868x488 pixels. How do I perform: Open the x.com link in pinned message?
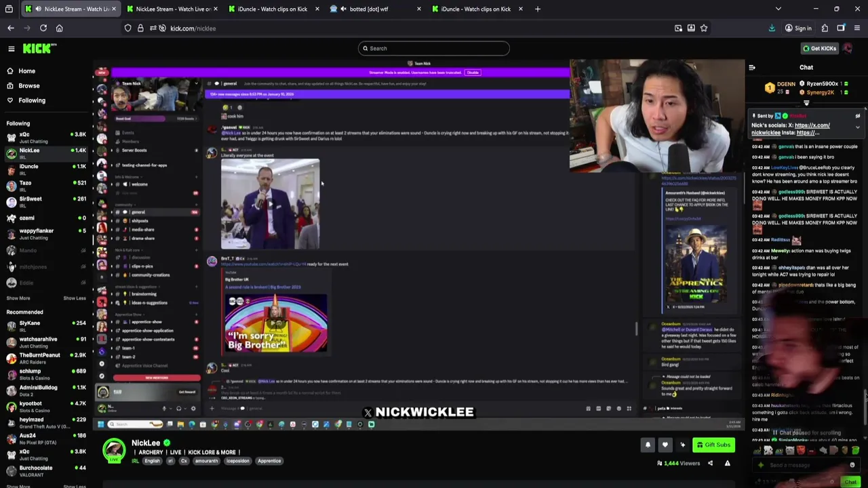pos(812,125)
